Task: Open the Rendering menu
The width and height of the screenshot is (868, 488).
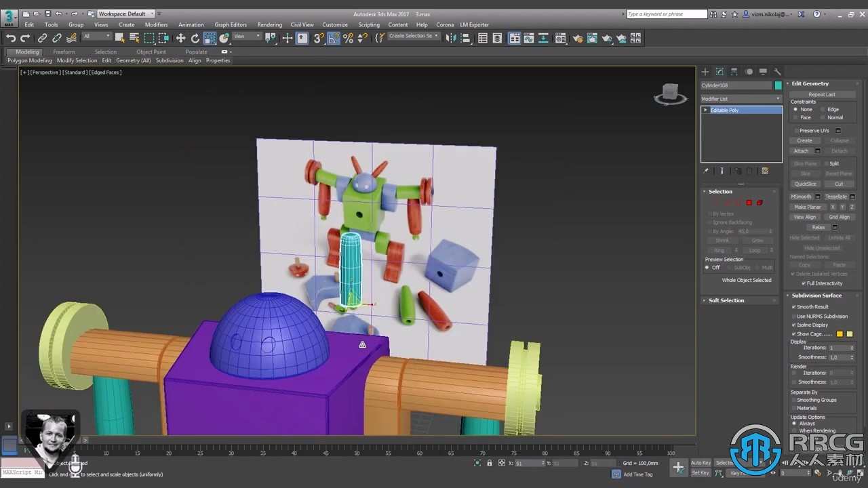Action: [269, 24]
